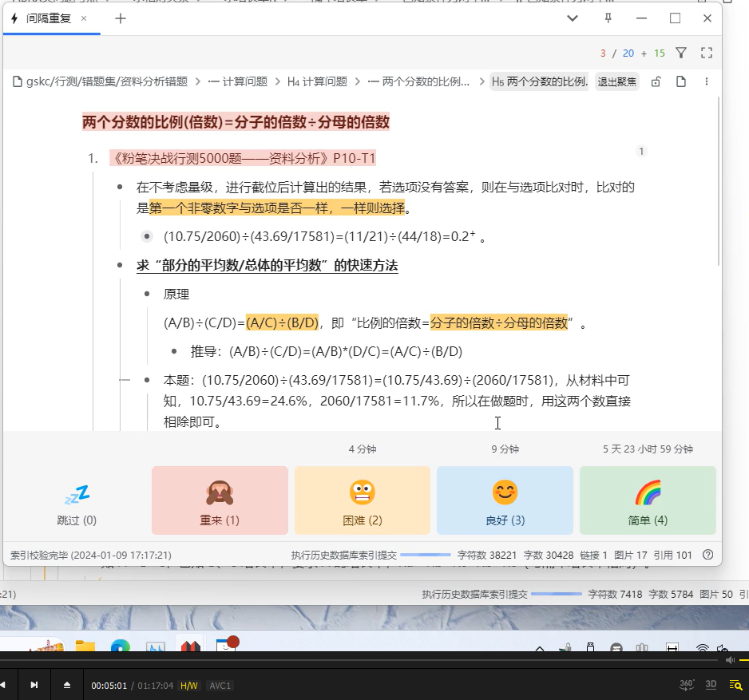Toggle H/W hardware decoding in the player
This screenshot has width=749, height=700.
pyautogui.click(x=191, y=685)
